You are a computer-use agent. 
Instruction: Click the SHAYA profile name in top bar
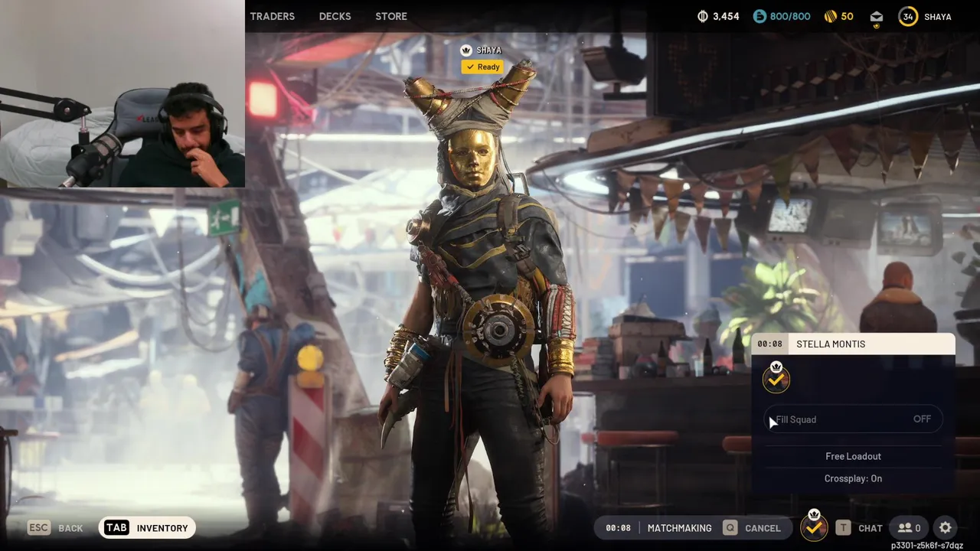coord(937,17)
